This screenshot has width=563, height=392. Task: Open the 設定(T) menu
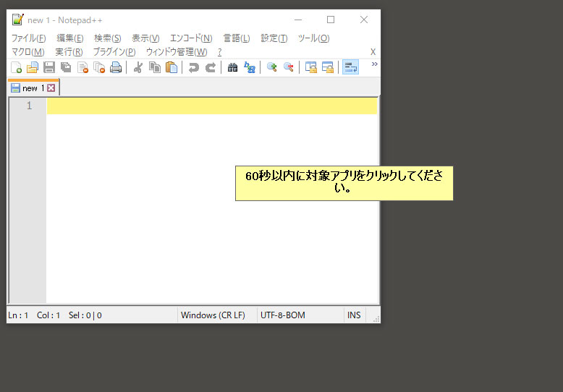point(274,38)
